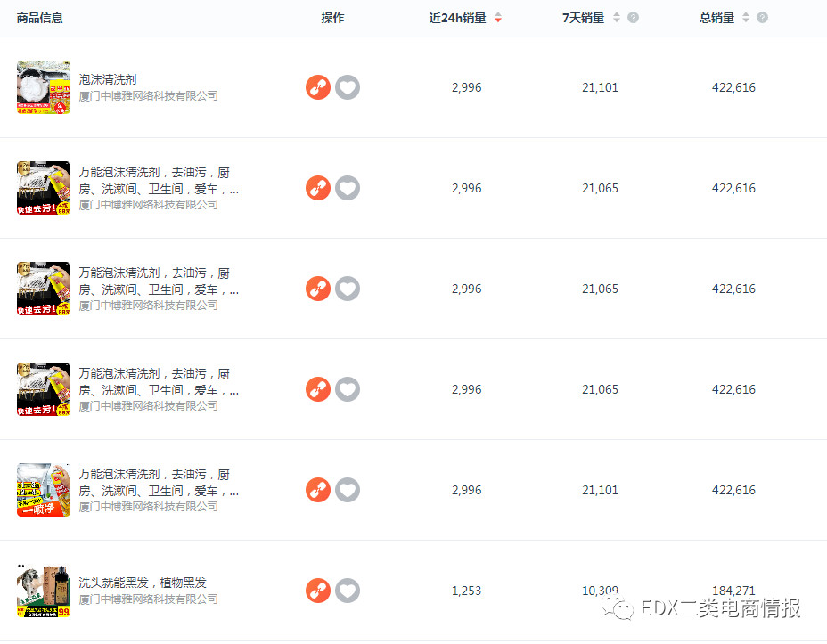Viewport: 827px width, 644px height.
Task: Select the 商品信息 column header
Action: click(40, 18)
